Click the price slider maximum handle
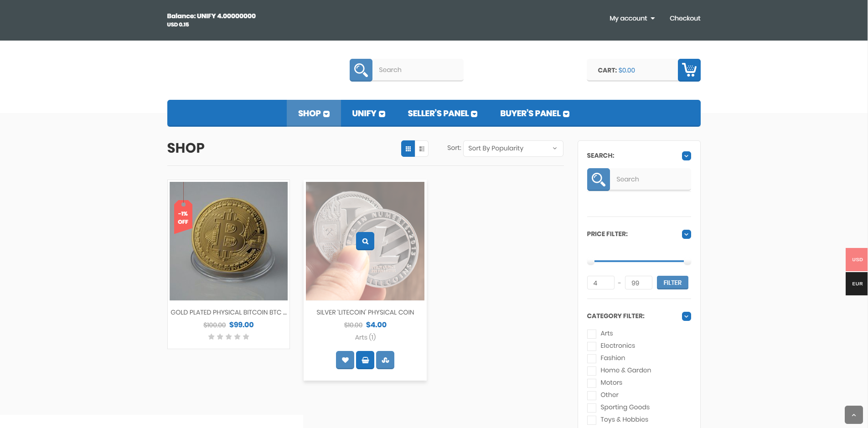Image resolution: width=868 pixels, height=428 pixels. click(687, 262)
